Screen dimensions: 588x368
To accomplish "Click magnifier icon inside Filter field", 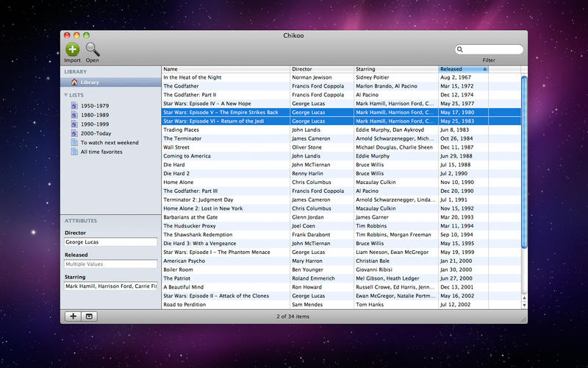I will [460, 49].
